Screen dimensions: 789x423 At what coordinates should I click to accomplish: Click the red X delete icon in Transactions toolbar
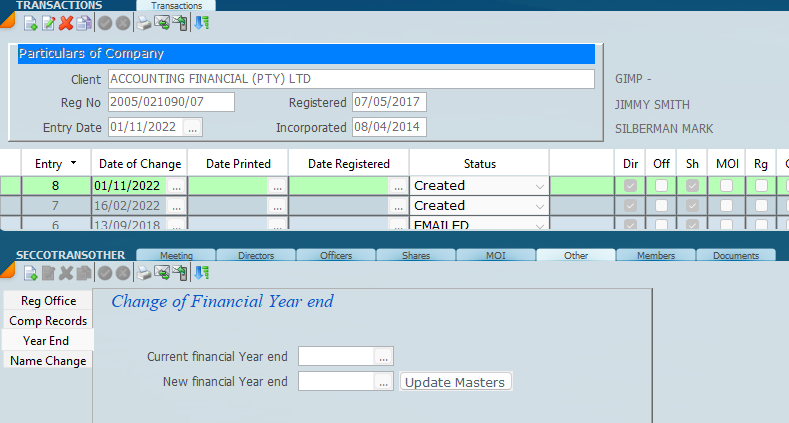(66, 23)
